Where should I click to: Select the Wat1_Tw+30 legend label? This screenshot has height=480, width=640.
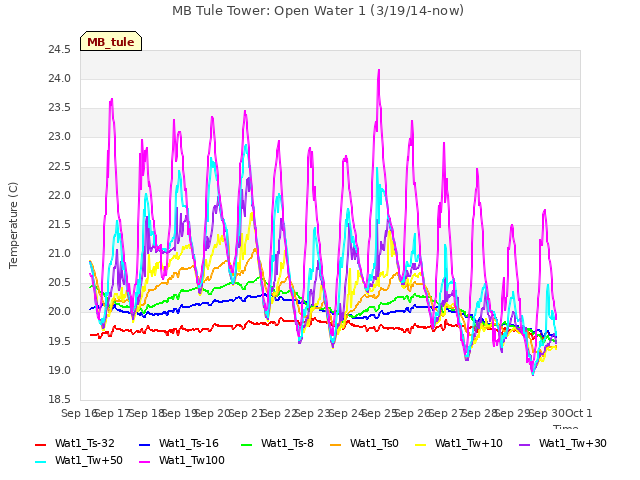tap(573, 444)
